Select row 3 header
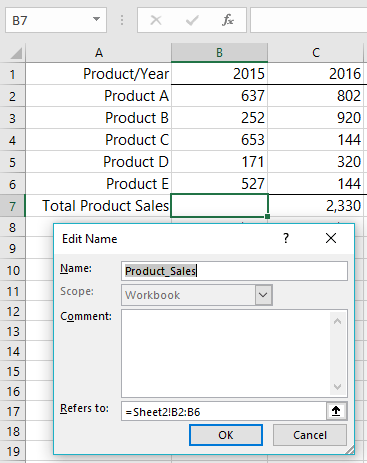This screenshot has height=463, width=367. [x=13, y=118]
